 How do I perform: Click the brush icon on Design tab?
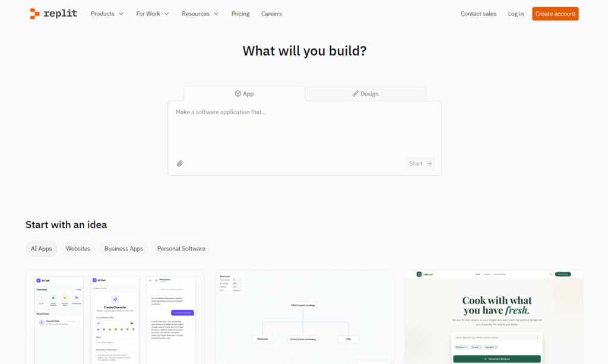355,94
